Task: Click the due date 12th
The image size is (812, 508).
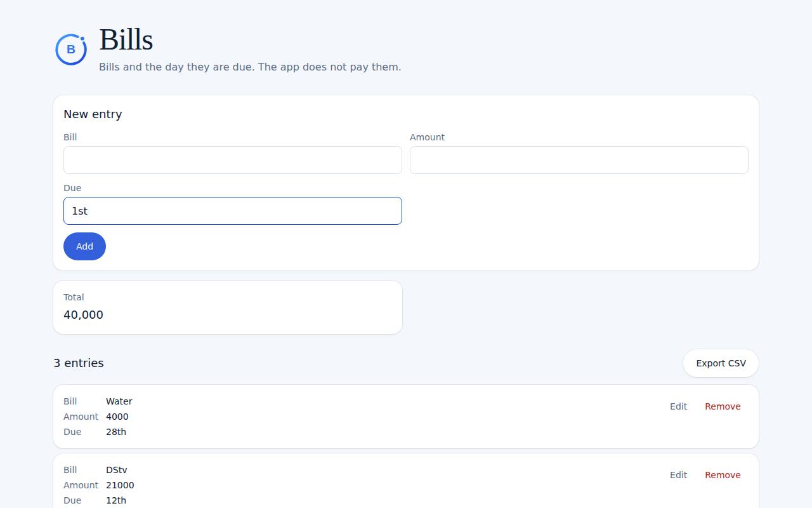Action: (x=116, y=500)
